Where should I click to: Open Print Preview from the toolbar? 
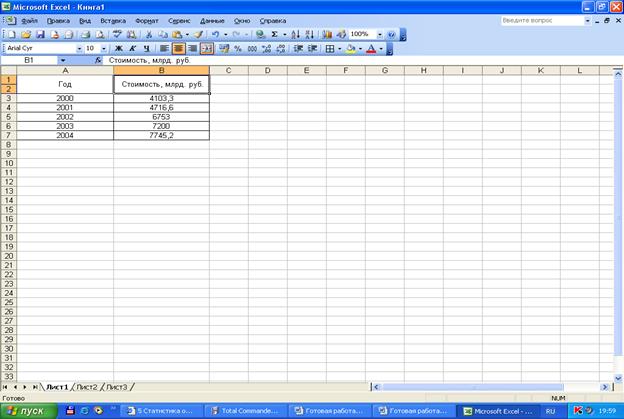pyautogui.click(x=99, y=35)
